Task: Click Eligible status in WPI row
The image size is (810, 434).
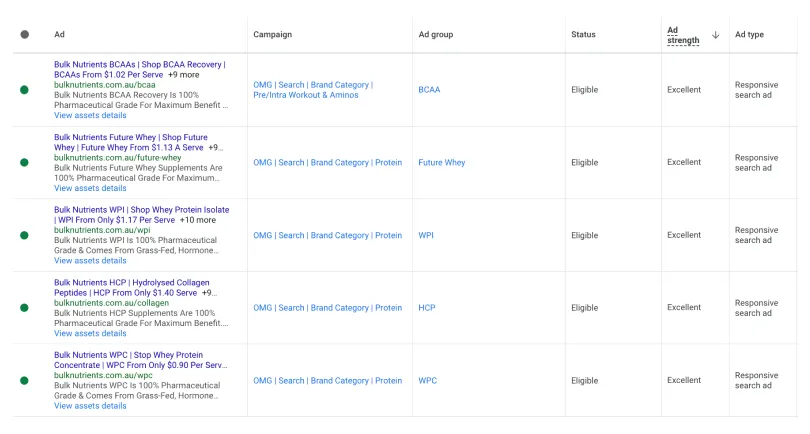Action: coord(585,236)
